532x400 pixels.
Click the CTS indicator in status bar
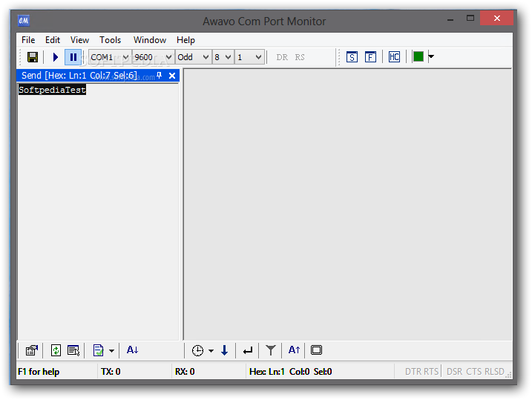click(x=474, y=372)
